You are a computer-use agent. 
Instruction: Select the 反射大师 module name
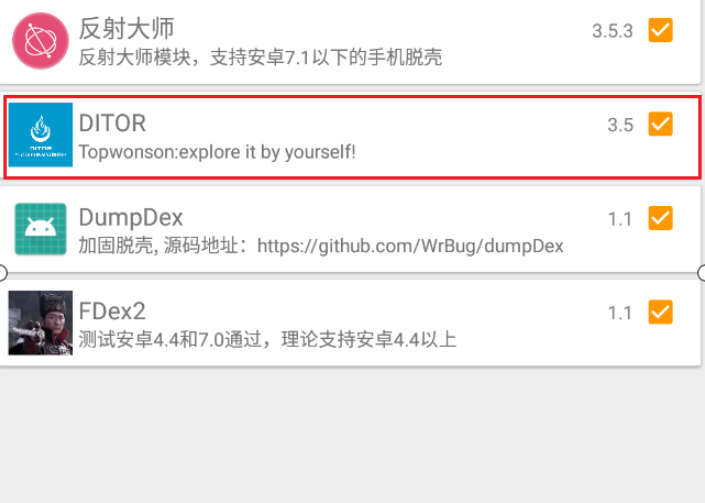point(126,29)
